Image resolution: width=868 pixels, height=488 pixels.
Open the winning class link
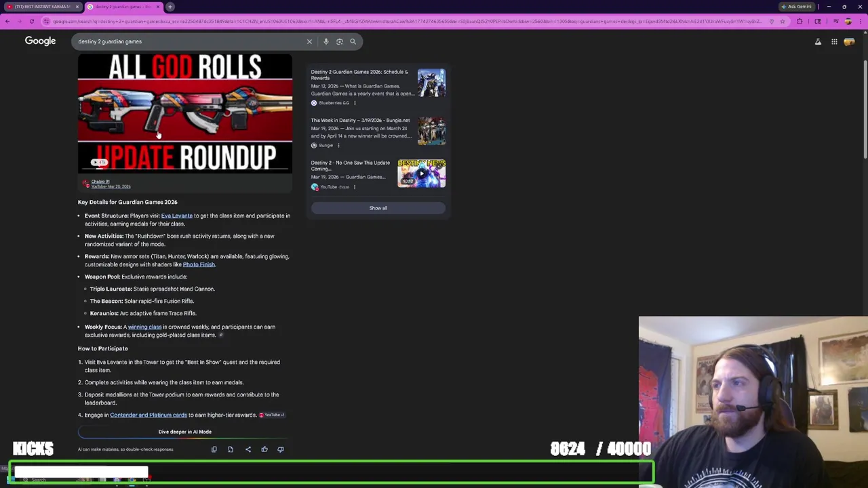coord(144,327)
